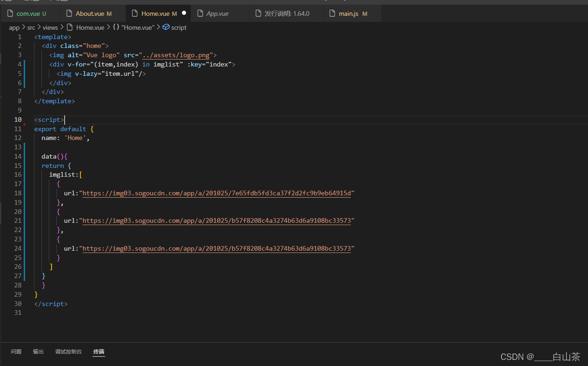Select the Home.vue editor tab
This screenshot has width=588, height=366.
pos(159,13)
